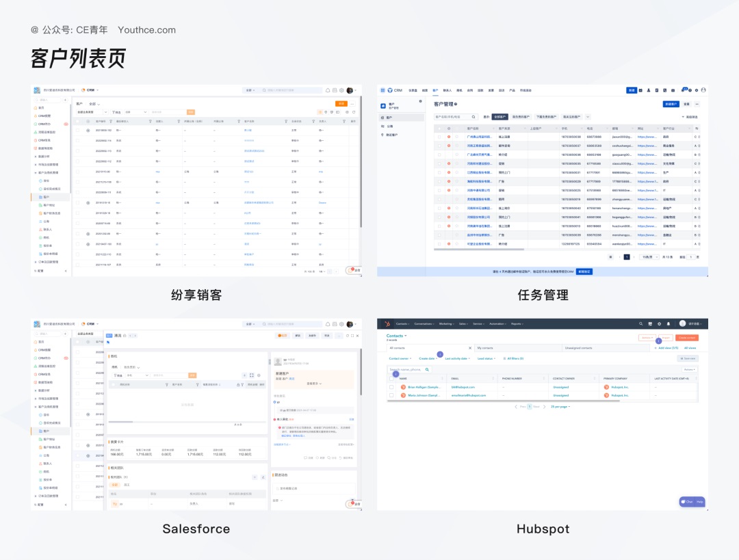
Task: Open settings gear in 任务管理 top bar
Action: (697, 90)
